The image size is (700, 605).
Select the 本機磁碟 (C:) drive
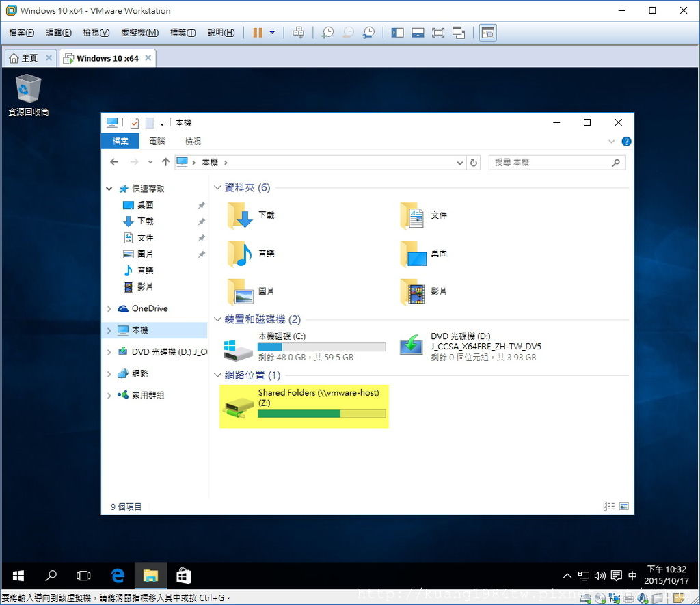click(304, 347)
